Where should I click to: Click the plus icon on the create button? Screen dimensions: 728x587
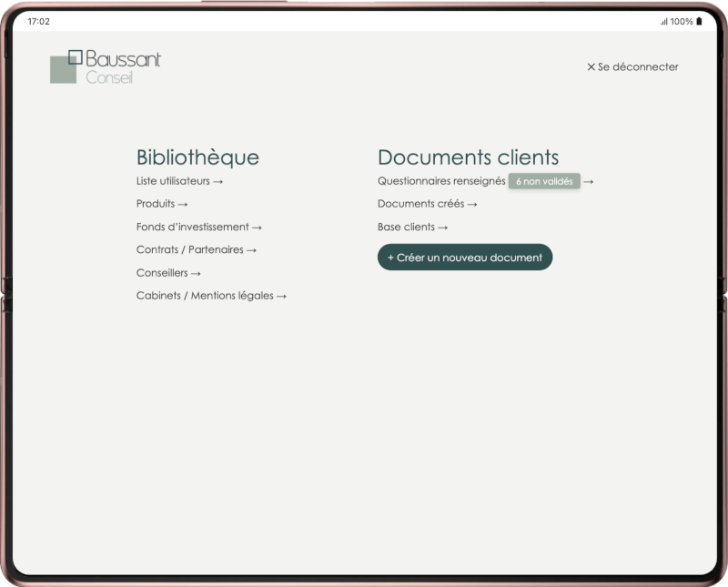pyautogui.click(x=391, y=257)
